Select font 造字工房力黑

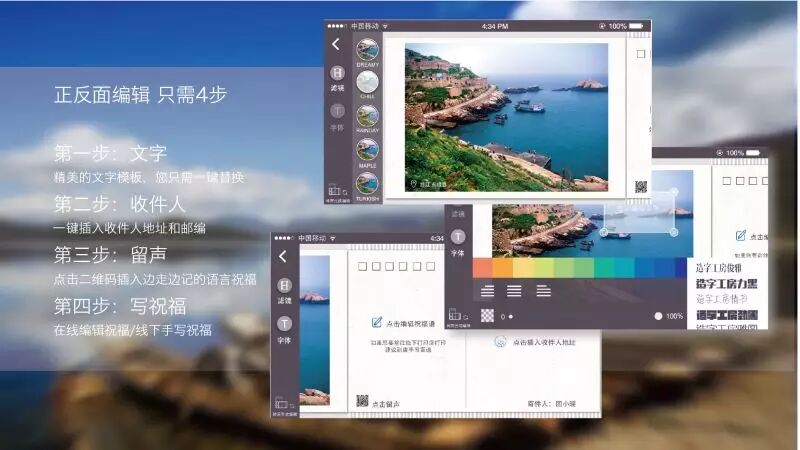click(x=727, y=284)
